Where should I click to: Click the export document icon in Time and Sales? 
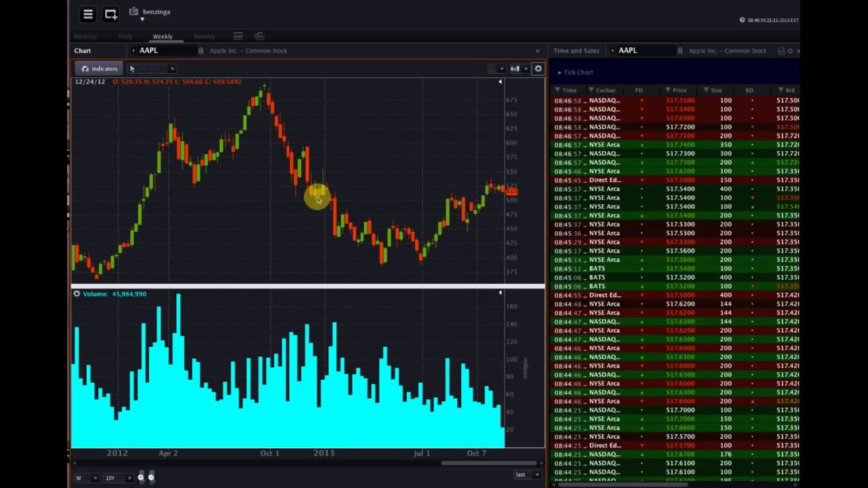pos(781,51)
